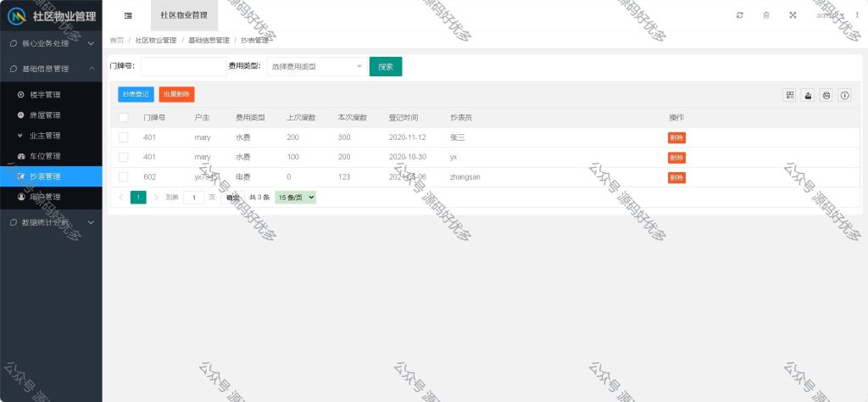Viewport: 868px width, 402px height.
Task: Click the refresh page icon in header
Action: [x=739, y=15]
